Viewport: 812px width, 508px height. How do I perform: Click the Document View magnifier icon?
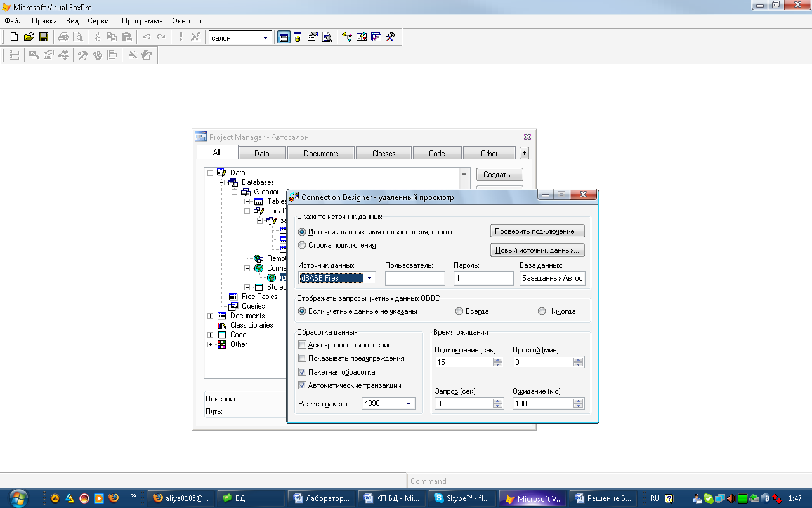click(327, 37)
